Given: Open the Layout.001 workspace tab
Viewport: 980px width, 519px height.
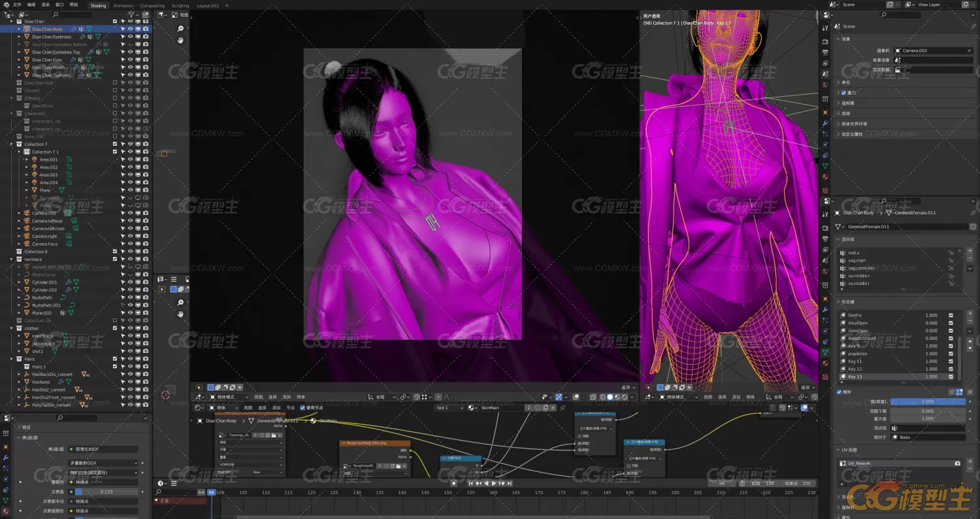Looking at the screenshot, I should point(208,5).
